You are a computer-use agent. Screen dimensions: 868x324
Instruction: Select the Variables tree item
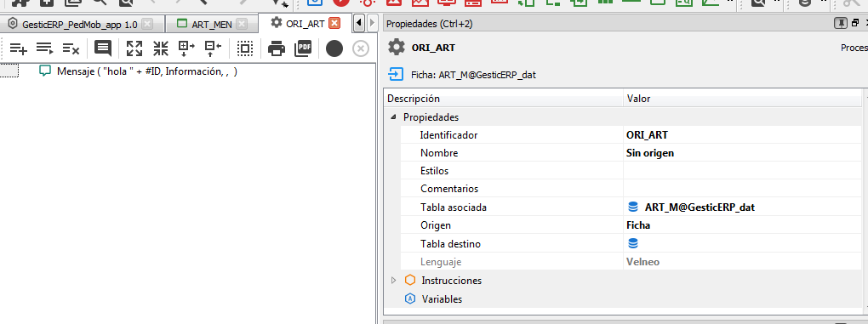(x=442, y=299)
